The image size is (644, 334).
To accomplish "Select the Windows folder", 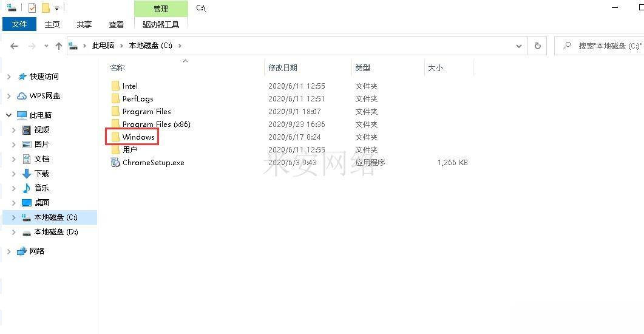I will click(138, 137).
